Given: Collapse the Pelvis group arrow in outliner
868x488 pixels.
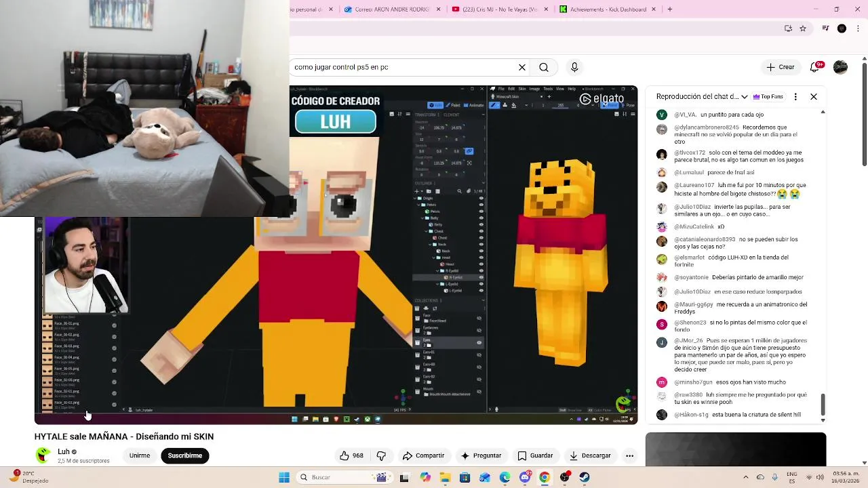Looking at the screenshot, I should point(419,205).
